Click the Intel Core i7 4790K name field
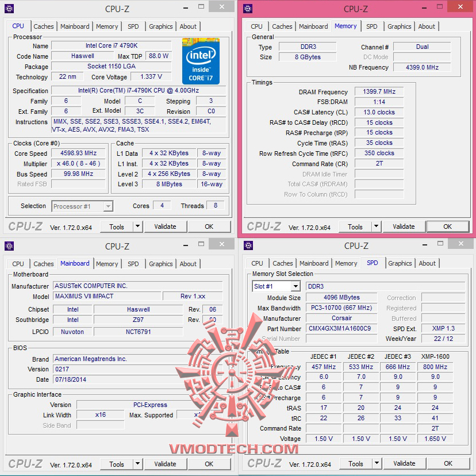476x476 pixels. 112,45
